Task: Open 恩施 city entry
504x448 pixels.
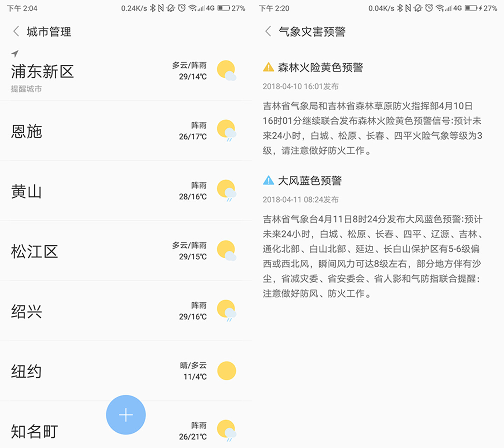Action: [x=126, y=131]
